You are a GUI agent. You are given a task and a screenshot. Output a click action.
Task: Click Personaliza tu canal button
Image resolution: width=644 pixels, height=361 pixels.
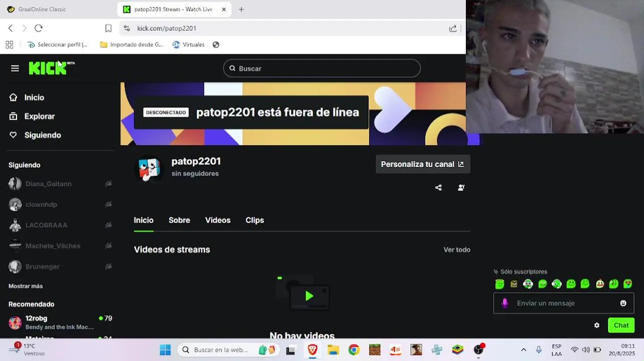tap(423, 164)
